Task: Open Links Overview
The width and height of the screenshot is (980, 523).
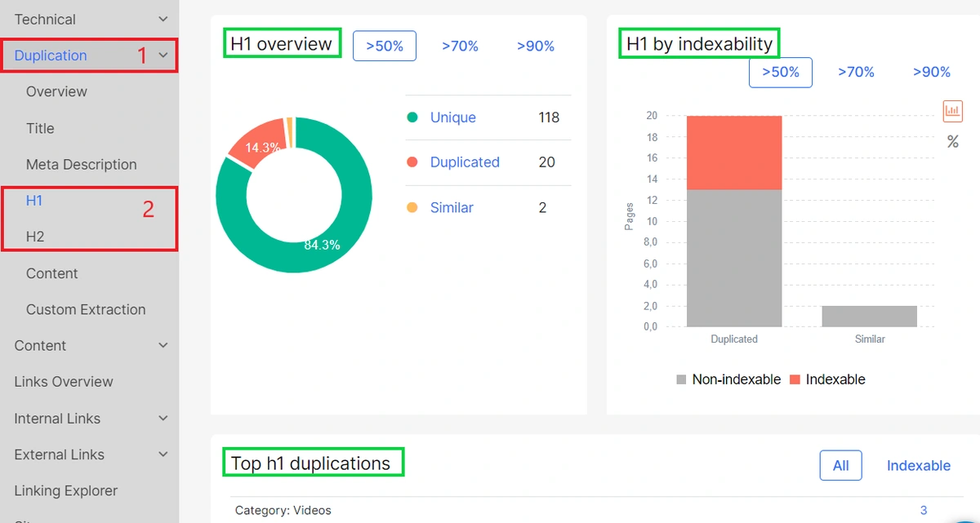Action: coord(61,382)
